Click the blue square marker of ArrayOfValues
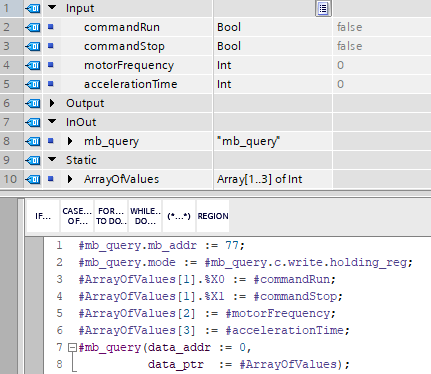This screenshot has width=431, height=374. pyautogui.click(x=51, y=179)
